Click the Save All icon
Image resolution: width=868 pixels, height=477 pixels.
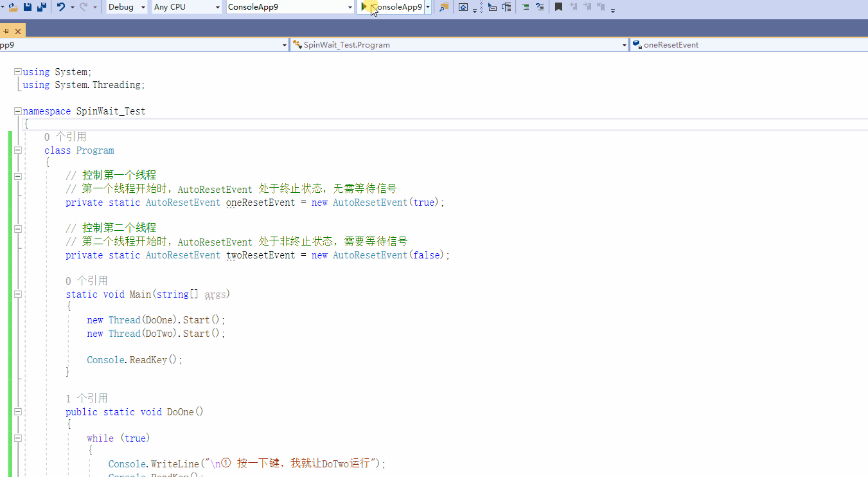[x=42, y=7]
